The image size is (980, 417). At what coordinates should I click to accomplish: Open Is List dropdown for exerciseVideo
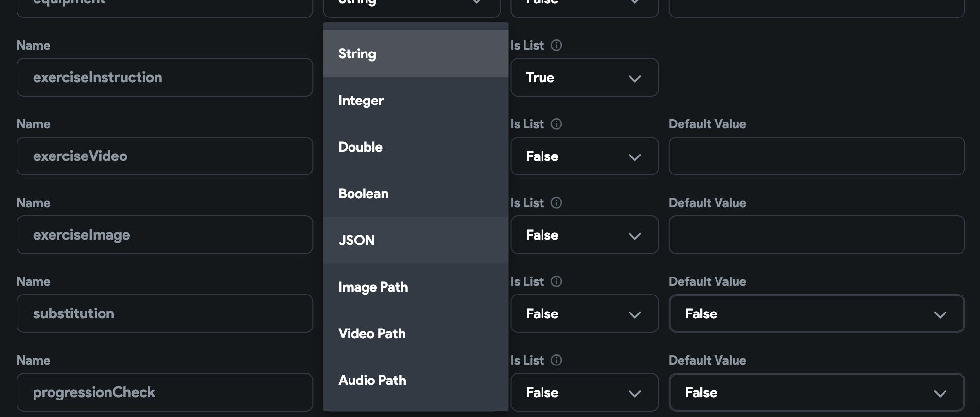pos(585,156)
